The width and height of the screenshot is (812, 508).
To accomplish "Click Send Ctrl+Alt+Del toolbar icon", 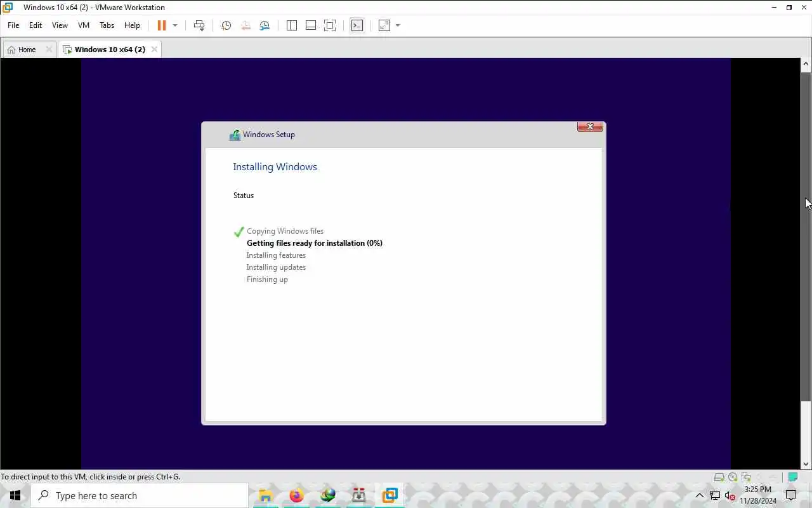I will pos(199,25).
